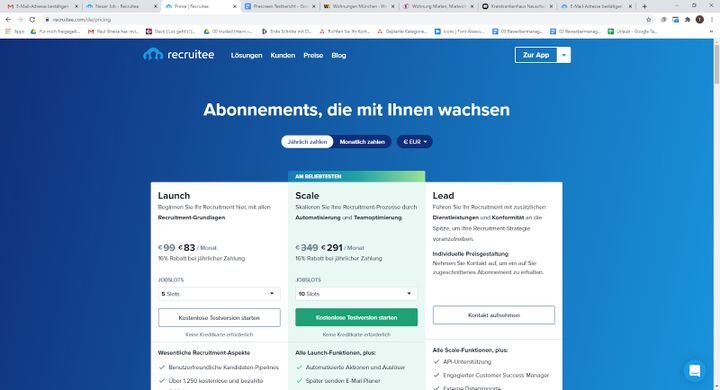The height and width of the screenshot is (390, 720).
Task: Reload the page with the refresh icon
Action: coord(32,19)
